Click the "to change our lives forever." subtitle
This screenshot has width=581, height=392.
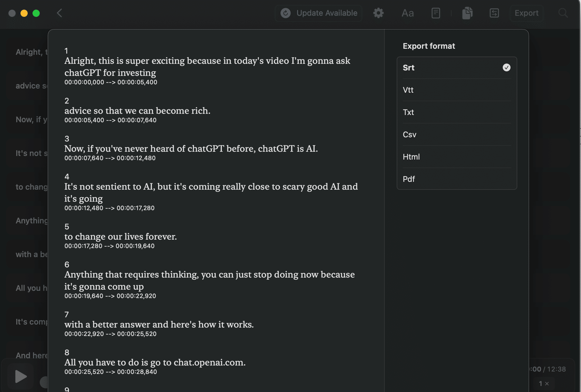pyautogui.click(x=120, y=237)
